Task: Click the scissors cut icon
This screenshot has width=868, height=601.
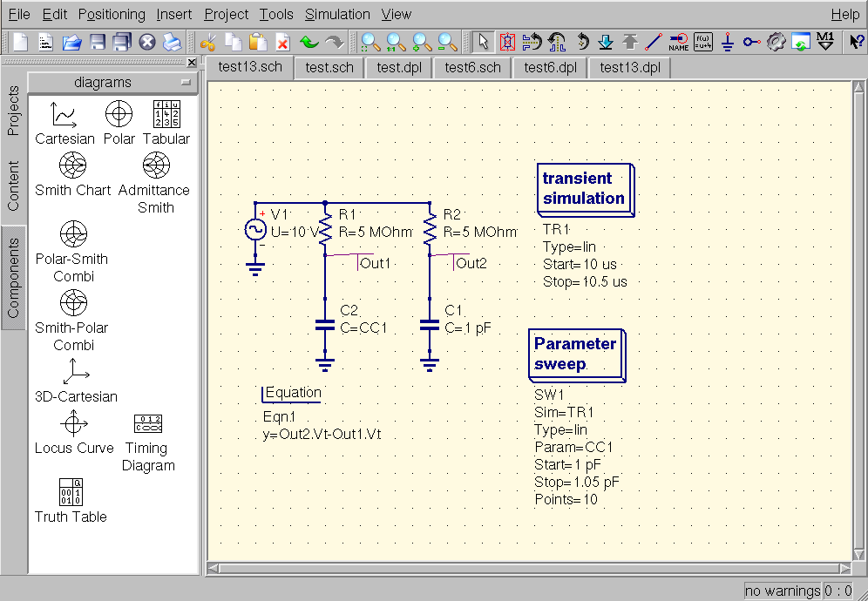Action: coord(207,42)
